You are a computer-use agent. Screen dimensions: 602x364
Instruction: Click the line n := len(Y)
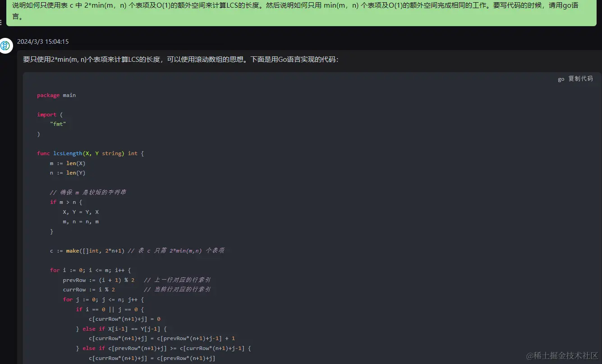68,173
